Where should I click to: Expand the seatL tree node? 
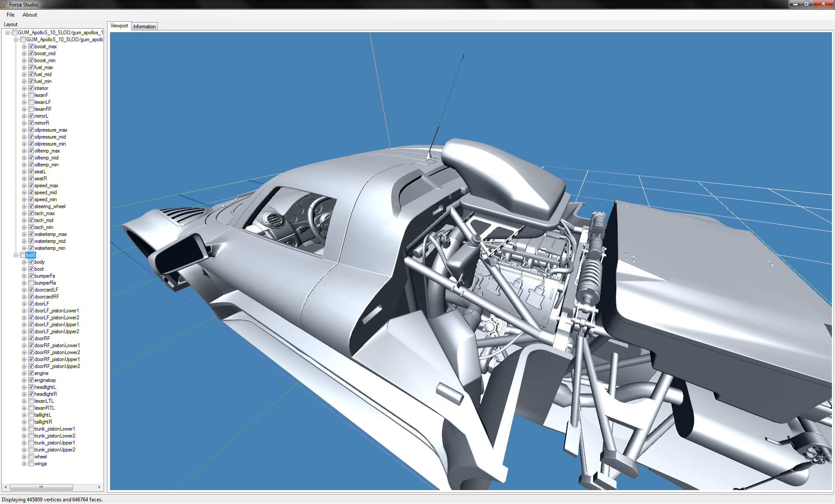tap(24, 172)
